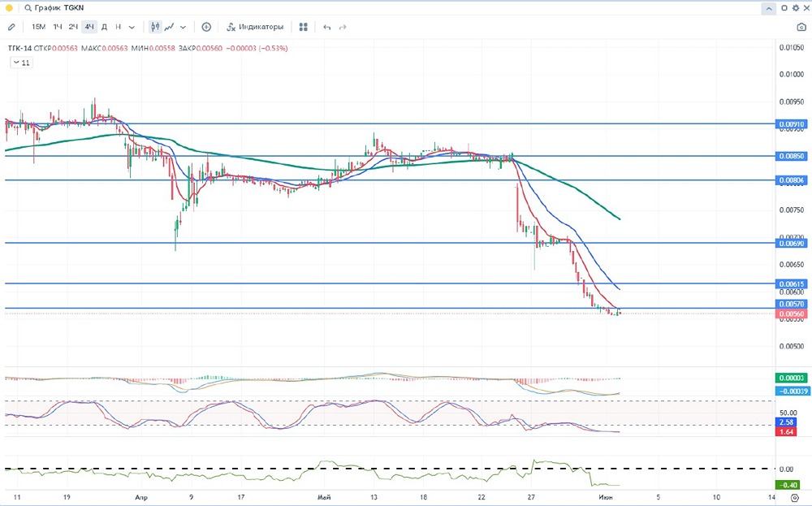Select the 0.00850 horizontal level label
The image size is (812, 506).
point(792,156)
